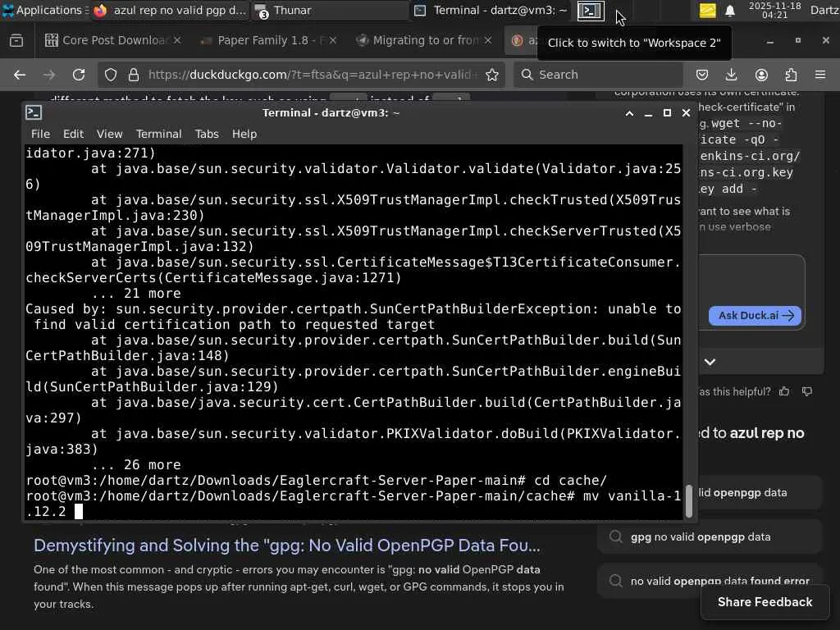Image resolution: width=840 pixels, height=630 pixels.
Task: Select 'no valid openpgp data found error' suggestion
Action: [710, 581]
